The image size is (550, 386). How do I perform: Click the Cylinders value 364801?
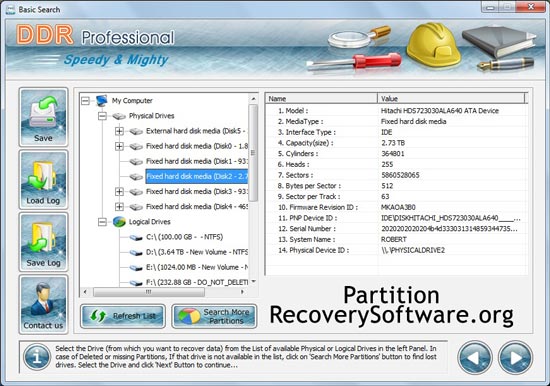pyautogui.click(x=393, y=153)
